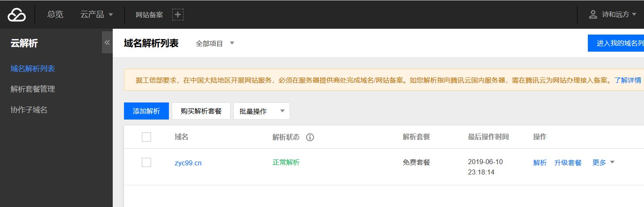Click the Tencent Cloud logo icon

point(17,15)
